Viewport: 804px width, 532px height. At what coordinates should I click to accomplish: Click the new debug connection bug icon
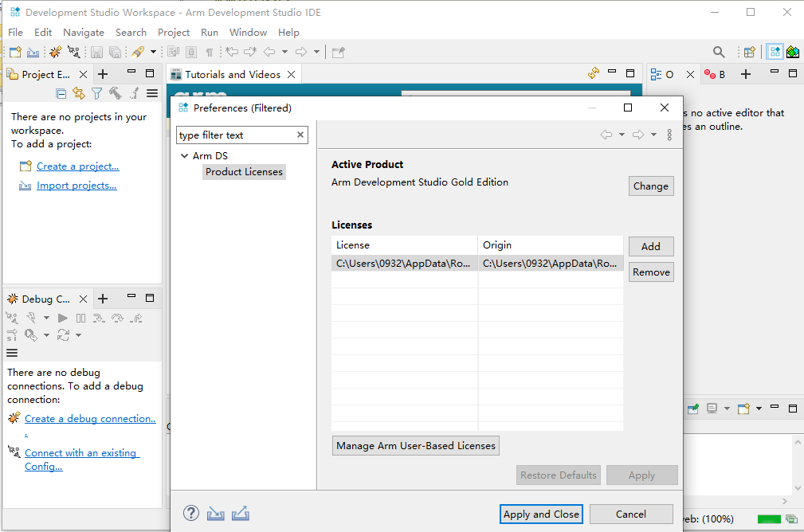55,53
